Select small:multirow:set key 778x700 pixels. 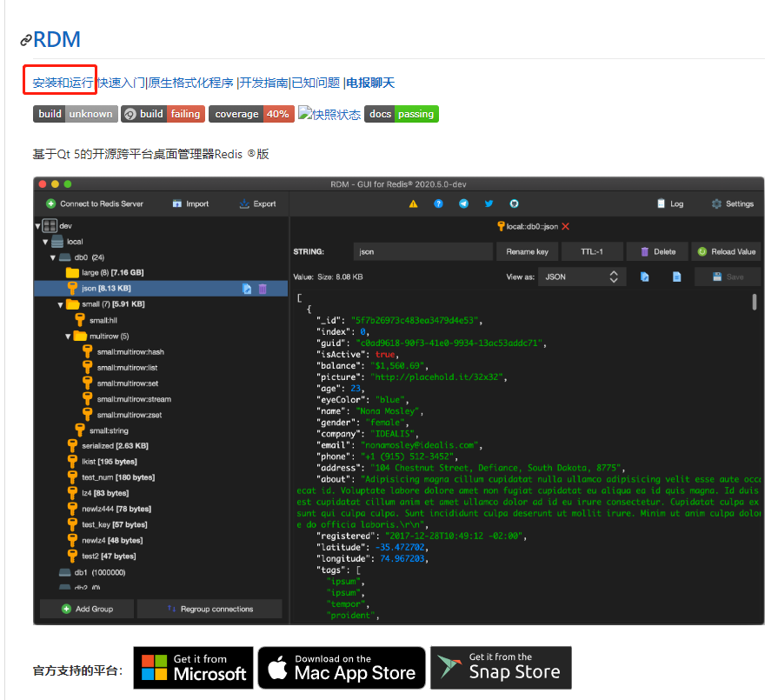pos(121,383)
